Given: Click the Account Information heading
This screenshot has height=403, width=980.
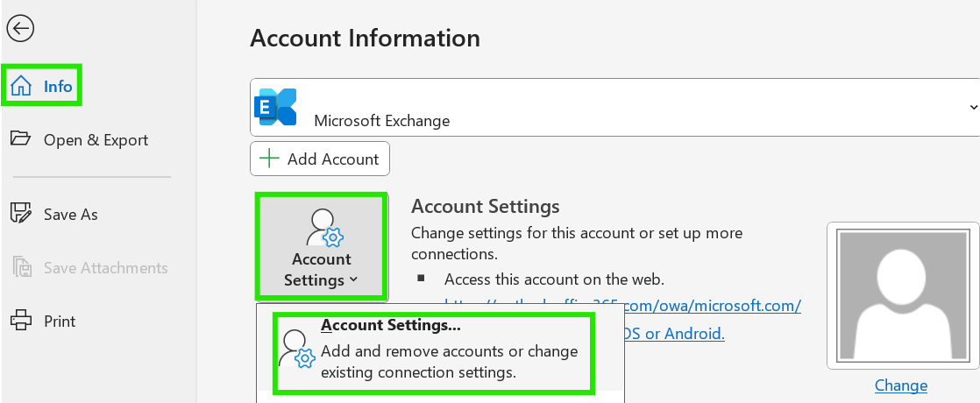Looking at the screenshot, I should (x=365, y=39).
